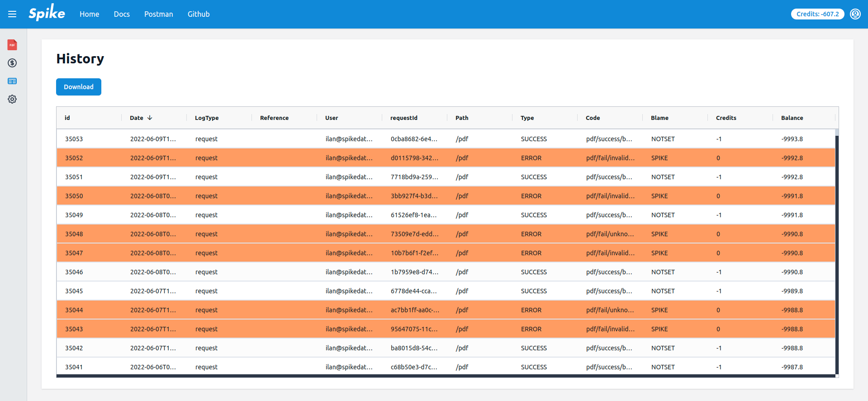The image size is (868, 401).
Task: Open the settings gear sidebar icon
Action: (12, 99)
